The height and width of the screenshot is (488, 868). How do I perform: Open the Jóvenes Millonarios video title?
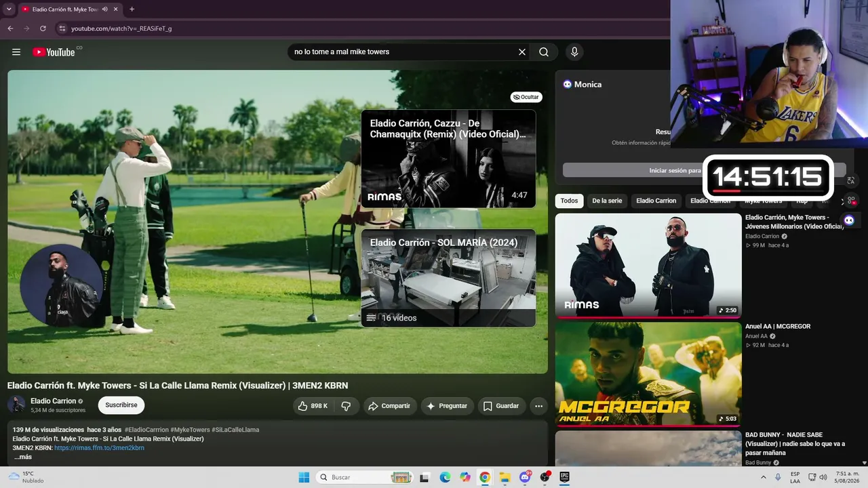coord(795,222)
